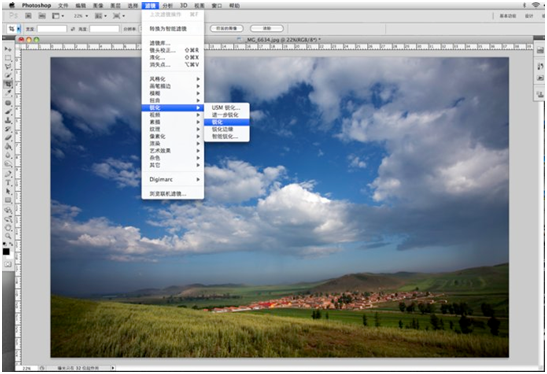Open the 3D menu in menu bar
Viewport: 547px width, 374px height.
tap(184, 5)
